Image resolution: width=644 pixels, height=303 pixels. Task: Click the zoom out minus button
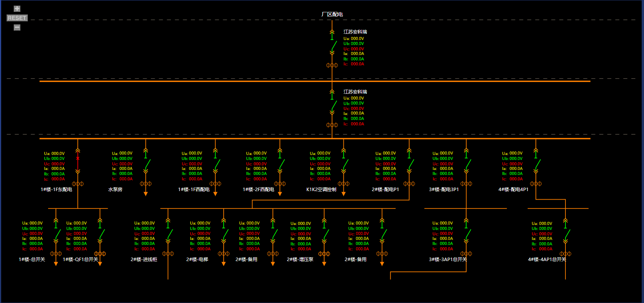[17, 27]
